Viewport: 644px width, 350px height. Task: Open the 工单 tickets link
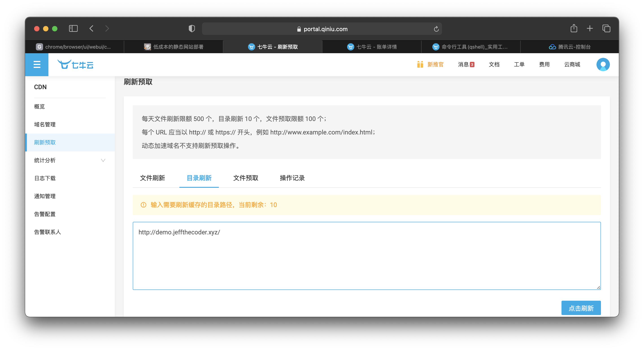tap(519, 65)
